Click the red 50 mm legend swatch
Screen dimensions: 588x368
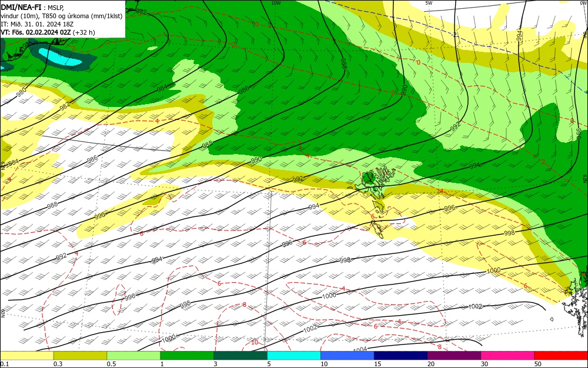[561, 356]
